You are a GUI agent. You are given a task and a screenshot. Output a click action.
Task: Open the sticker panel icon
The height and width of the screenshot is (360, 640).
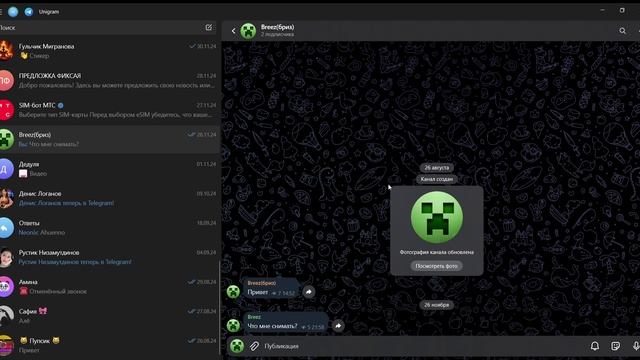click(x=616, y=346)
